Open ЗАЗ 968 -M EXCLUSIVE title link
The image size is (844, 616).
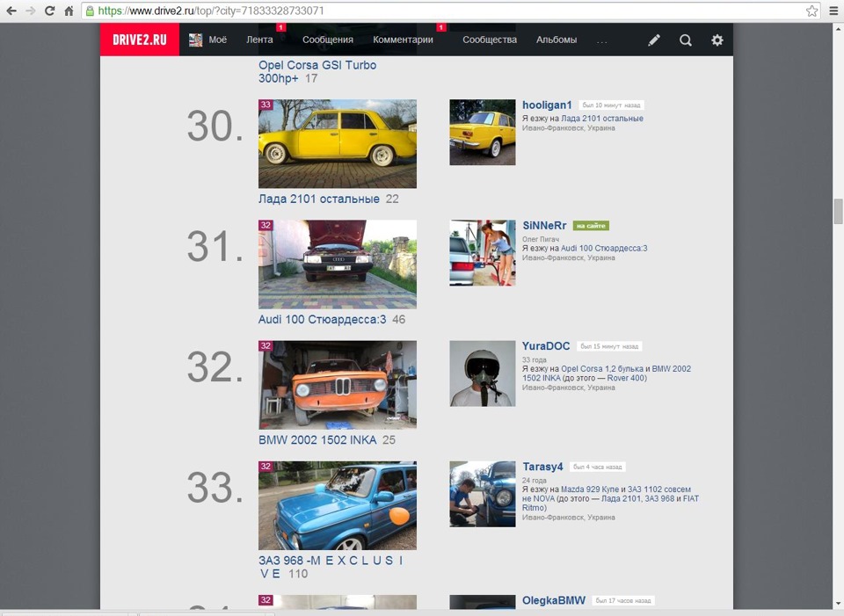(331, 567)
